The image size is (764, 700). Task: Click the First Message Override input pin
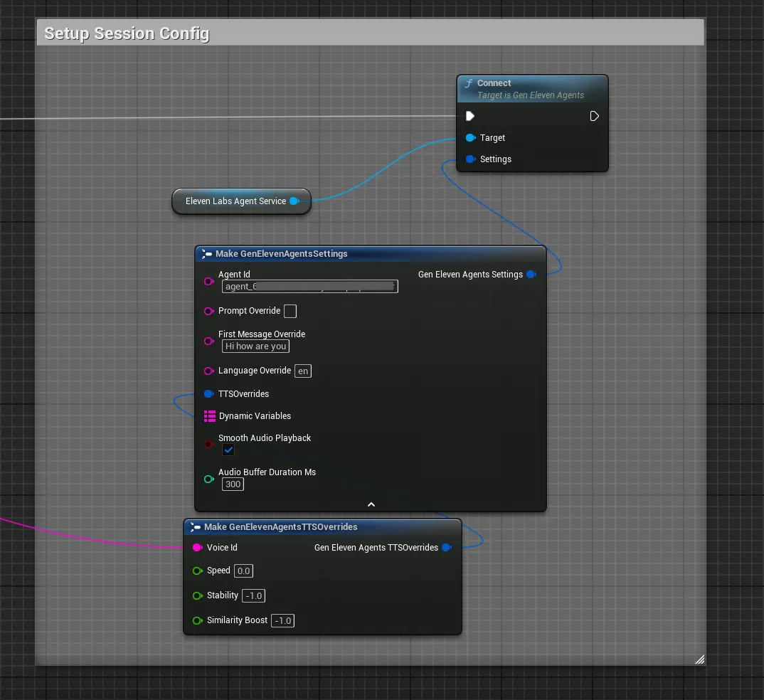(x=209, y=341)
